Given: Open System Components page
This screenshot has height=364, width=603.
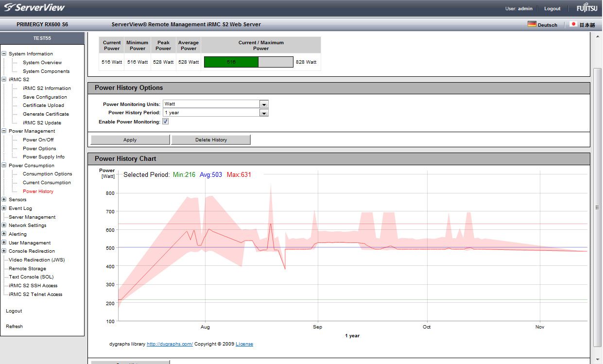Looking at the screenshot, I should pyautogui.click(x=46, y=71).
